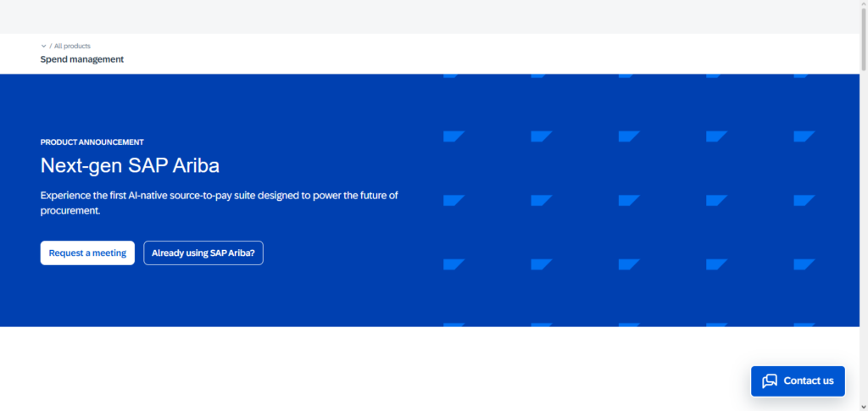Screen dimensions: 868x411
Task: Click the scrollbar down arrow
Action: (864, 407)
